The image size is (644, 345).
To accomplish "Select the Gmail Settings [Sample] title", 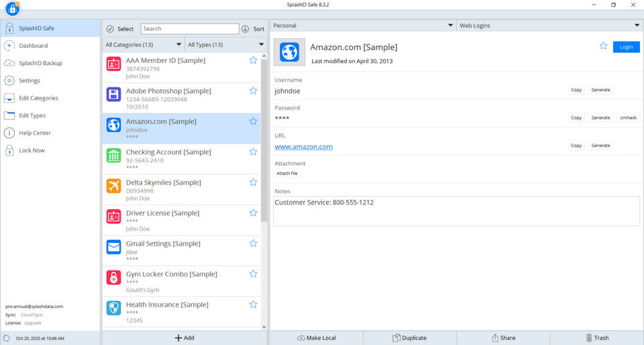I will [163, 244].
